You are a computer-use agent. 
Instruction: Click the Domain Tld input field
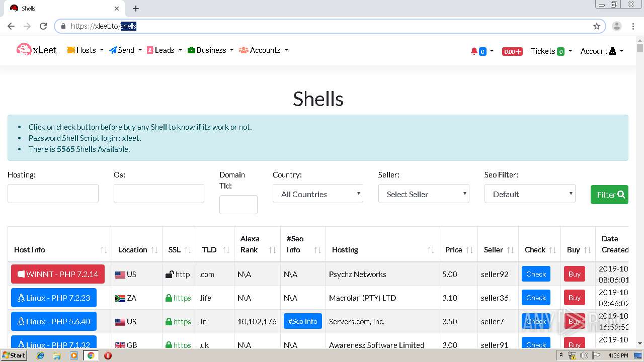click(x=238, y=205)
